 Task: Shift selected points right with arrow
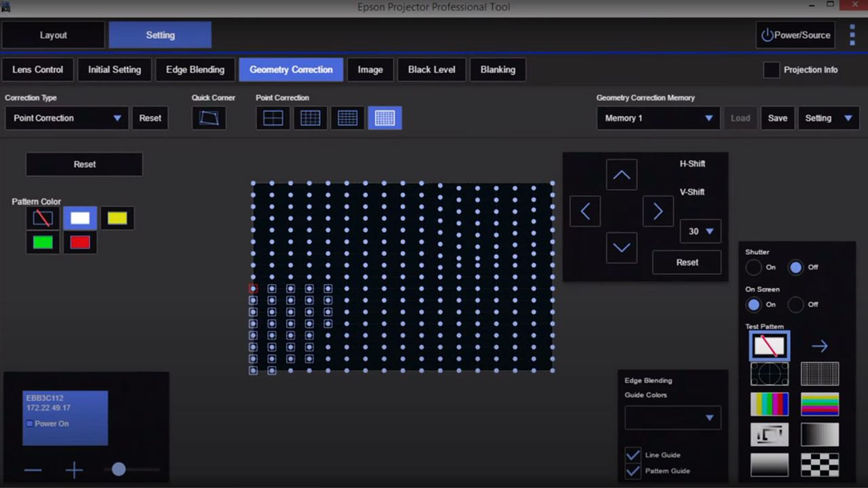point(658,211)
